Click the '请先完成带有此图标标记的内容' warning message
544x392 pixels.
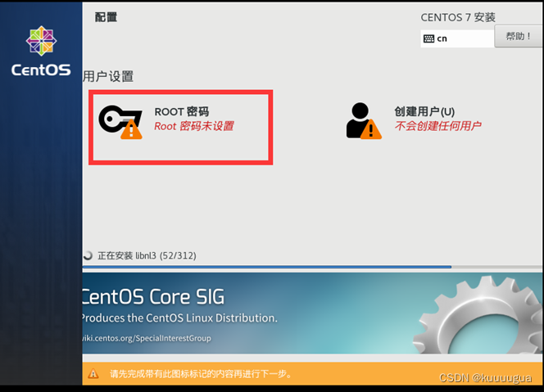(x=202, y=374)
